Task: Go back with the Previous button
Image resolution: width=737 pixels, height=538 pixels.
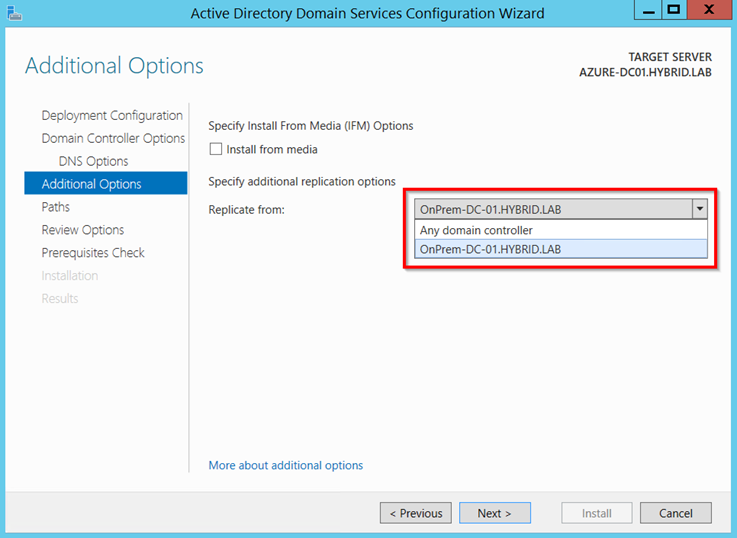Action: tap(416, 513)
